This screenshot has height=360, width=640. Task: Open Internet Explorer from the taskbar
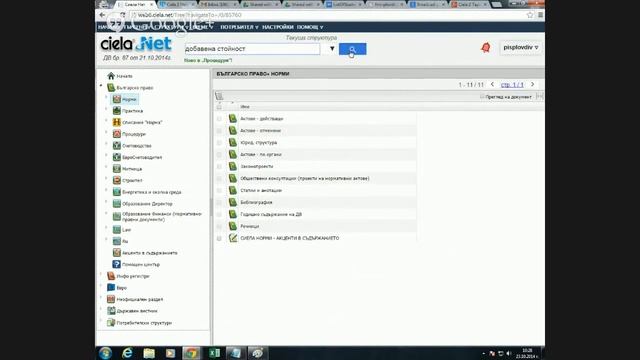click(127, 353)
